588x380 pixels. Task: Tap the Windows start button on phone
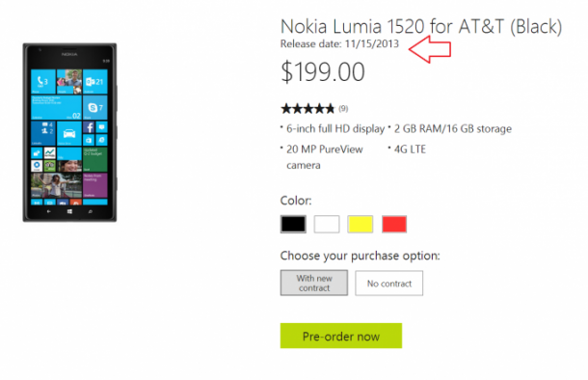coord(69,211)
